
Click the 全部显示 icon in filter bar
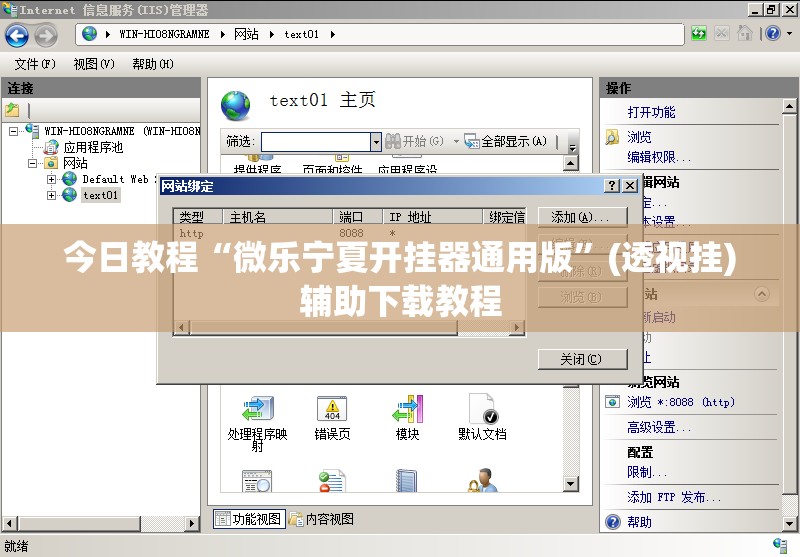471,141
